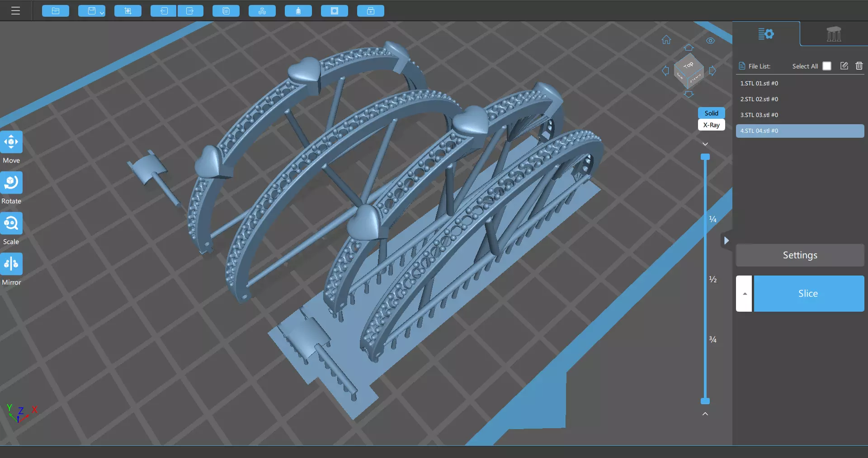Image resolution: width=868 pixels, height=458 pixels.
Task: Jump layer slider to ½ mark
Action: pos(712,280)
